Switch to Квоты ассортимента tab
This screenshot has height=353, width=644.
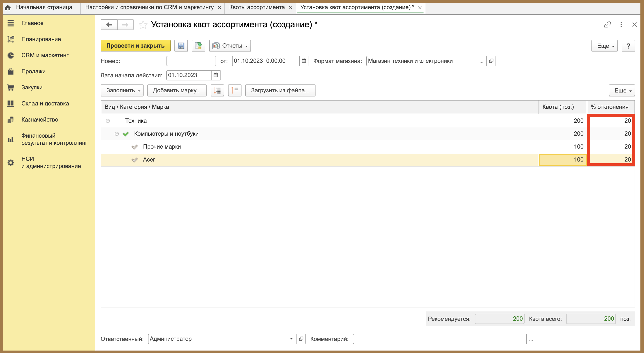257,8
